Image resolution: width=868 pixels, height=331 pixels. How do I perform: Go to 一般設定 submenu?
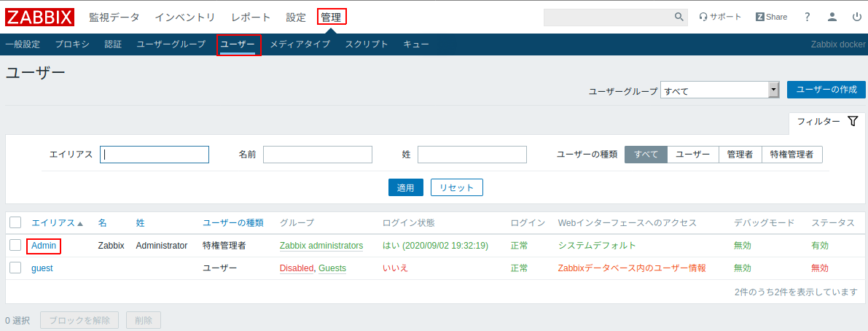point(23,44)
